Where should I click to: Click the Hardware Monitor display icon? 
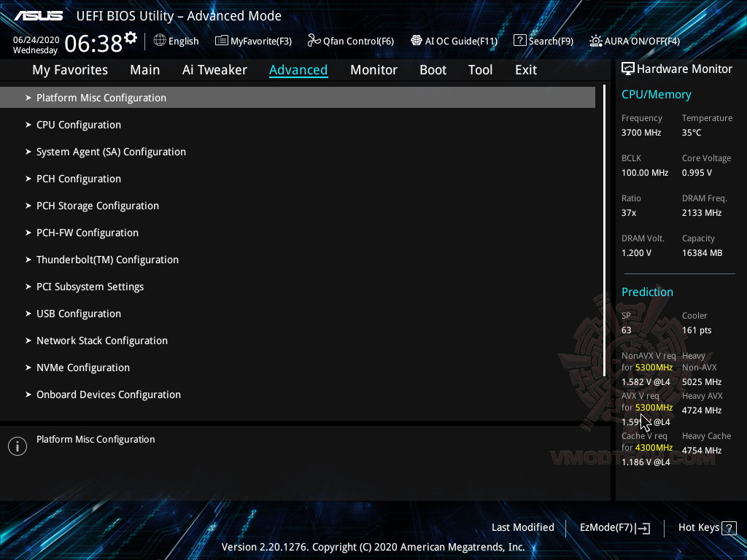pos(628,69)
